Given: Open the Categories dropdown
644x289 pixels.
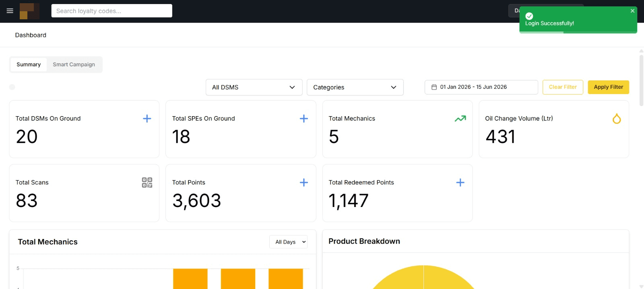Looking at the screenshot, I should [355, 87].
